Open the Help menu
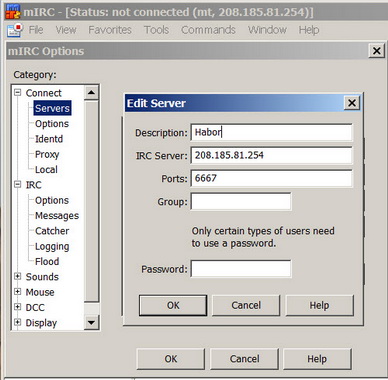The image size is (388, 380). (x=309, y=30)
